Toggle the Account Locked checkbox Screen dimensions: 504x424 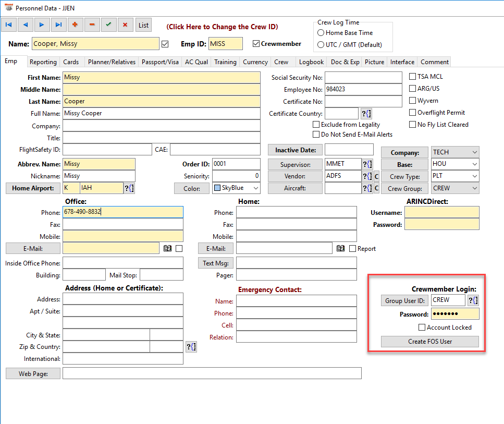click(x=422, y=328)
